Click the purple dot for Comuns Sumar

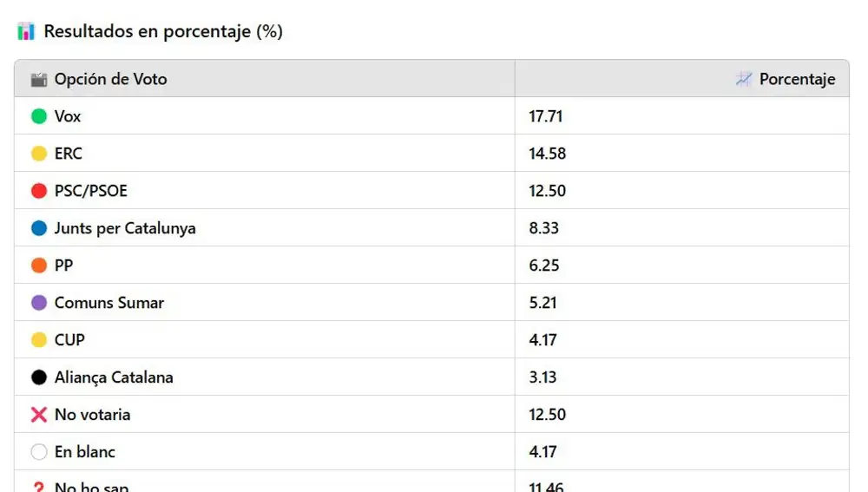39,303
